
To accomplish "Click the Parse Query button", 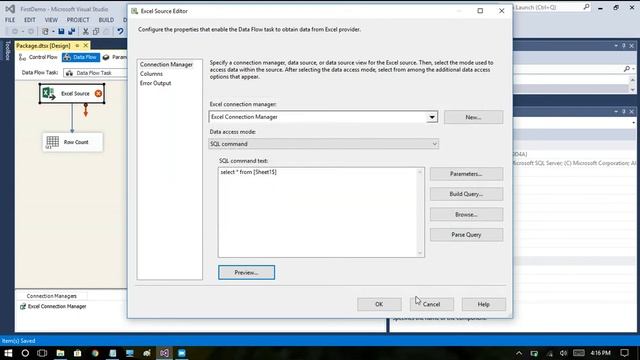I will (x=466, y=235).
